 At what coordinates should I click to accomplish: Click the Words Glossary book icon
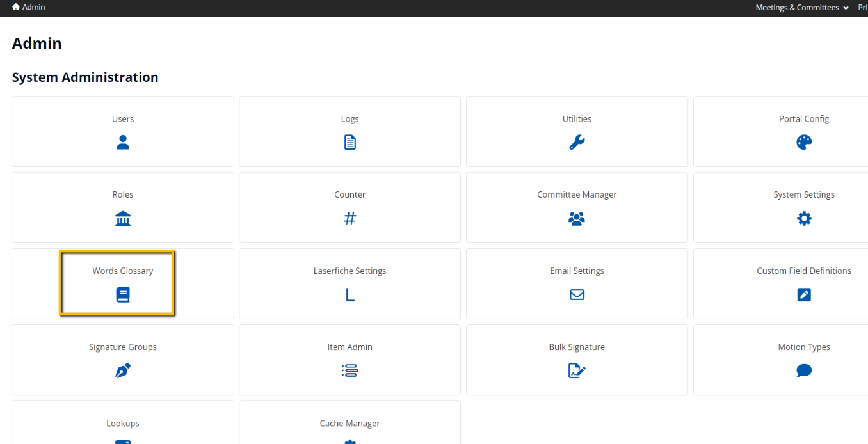coord(123,294)
